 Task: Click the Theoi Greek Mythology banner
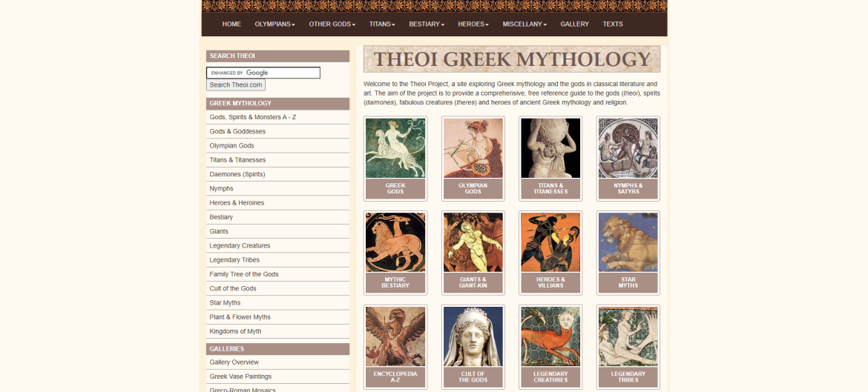tap(511, 59)
